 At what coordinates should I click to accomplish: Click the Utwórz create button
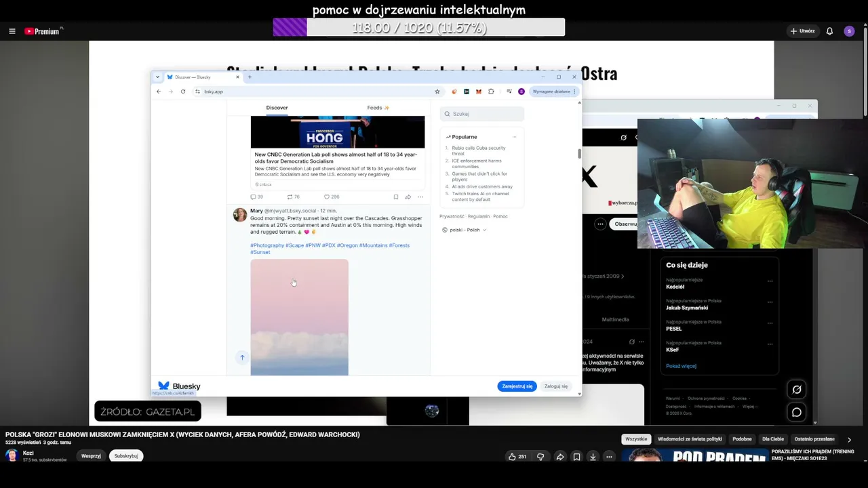tap(802, 31)
